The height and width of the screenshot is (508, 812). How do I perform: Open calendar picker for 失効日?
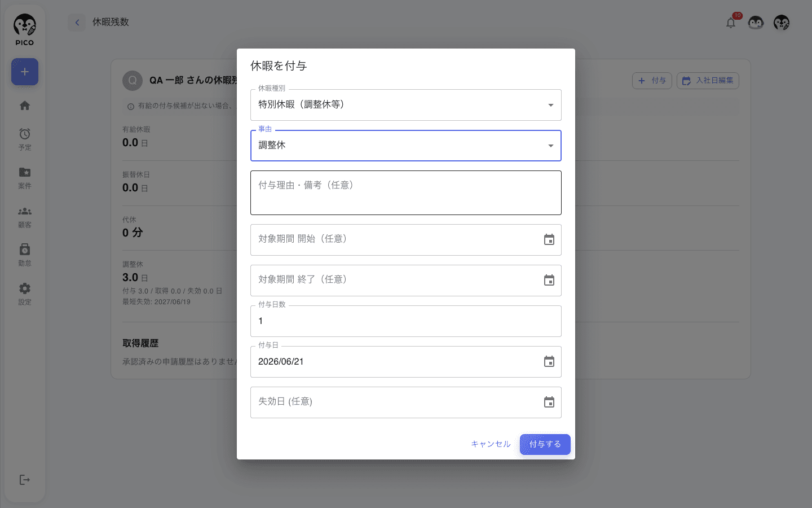(x=549, y=402)
